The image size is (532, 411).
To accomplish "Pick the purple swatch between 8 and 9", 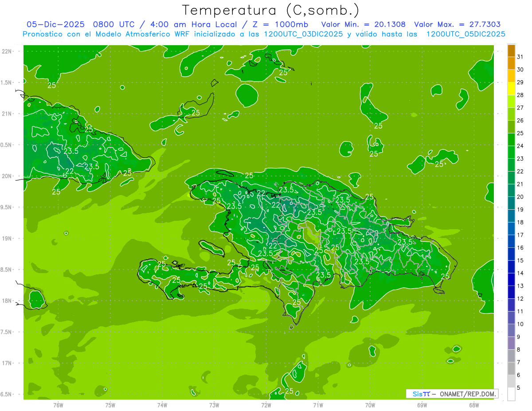I will [x=511, y=343].
